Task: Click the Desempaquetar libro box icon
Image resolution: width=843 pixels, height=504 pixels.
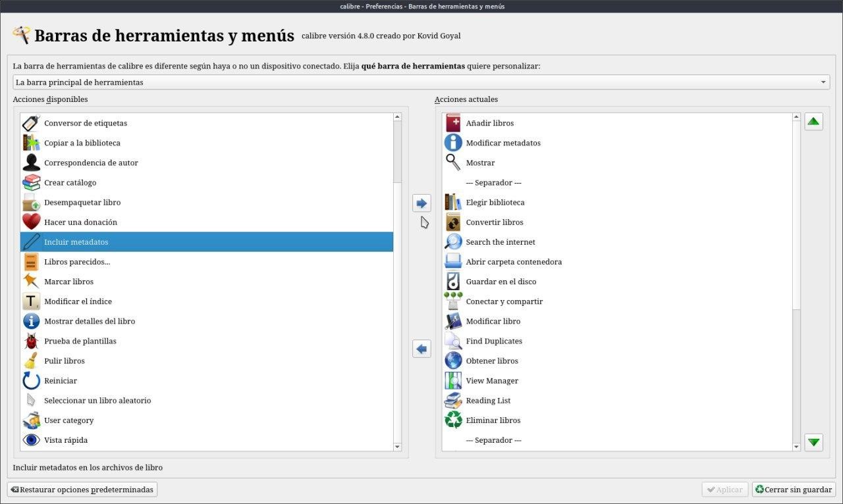Action: [31, 202]
